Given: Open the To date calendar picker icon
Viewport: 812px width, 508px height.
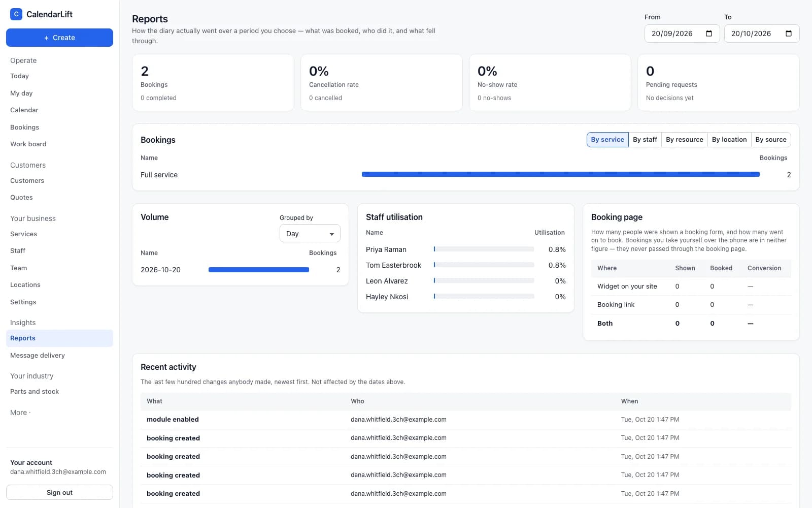Looking at the screenshot, I should pyautogui.click(x=789, y=34).
